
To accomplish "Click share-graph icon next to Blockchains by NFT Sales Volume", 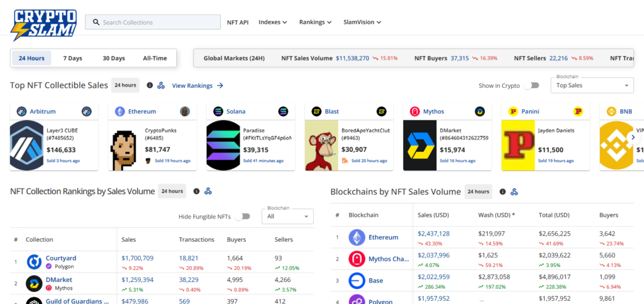I will pos(514,192).
